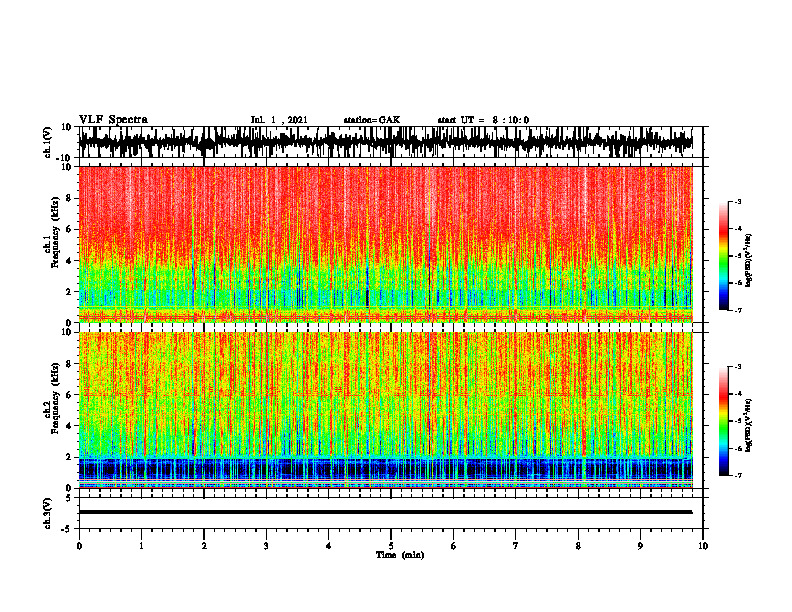Click the ch.2 spectrogram color scale bar
Screen dimensions: 792x612
point(723,421)
